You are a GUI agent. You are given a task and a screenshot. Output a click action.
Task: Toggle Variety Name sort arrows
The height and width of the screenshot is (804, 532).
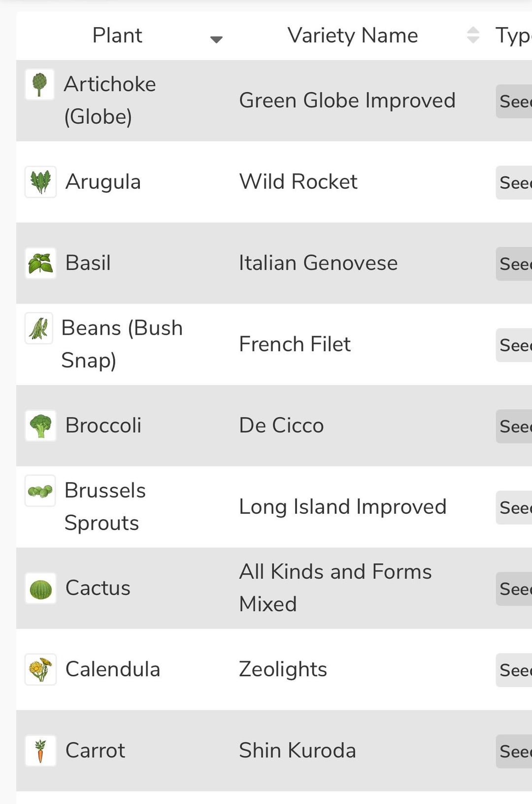[473, 35]
